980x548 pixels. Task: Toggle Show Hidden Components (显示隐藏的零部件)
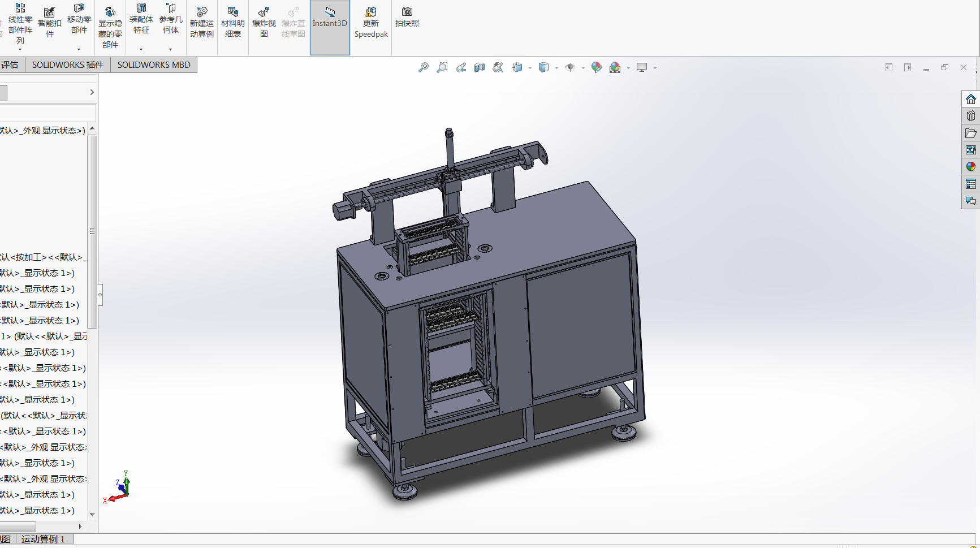[x=110, y=27]
